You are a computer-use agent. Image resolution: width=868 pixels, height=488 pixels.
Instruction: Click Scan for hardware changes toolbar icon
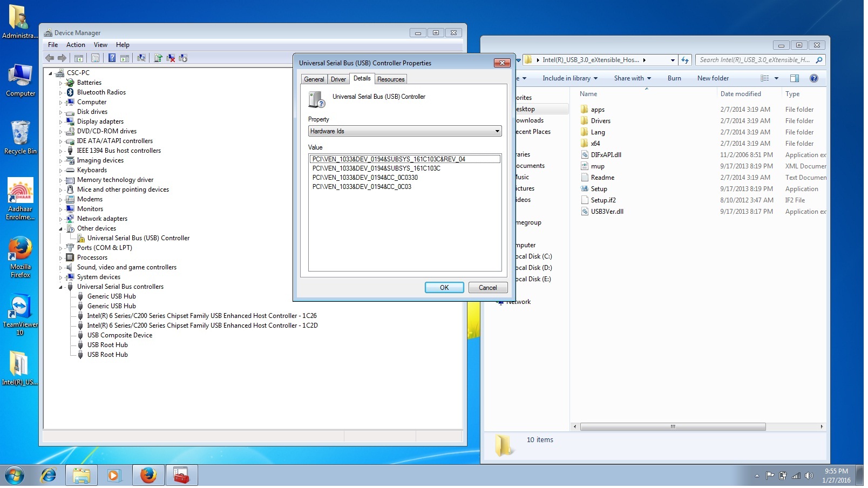tap(141, 58)
